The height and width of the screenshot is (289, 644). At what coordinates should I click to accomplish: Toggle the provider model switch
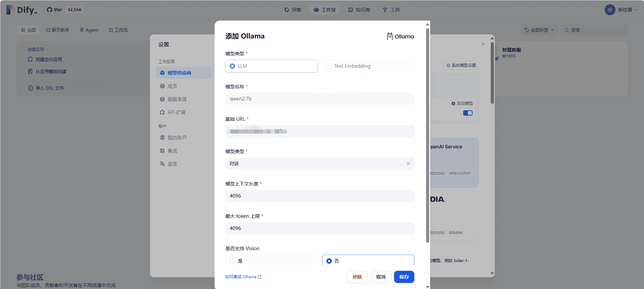pyautogui.click(x=468, y=113)
